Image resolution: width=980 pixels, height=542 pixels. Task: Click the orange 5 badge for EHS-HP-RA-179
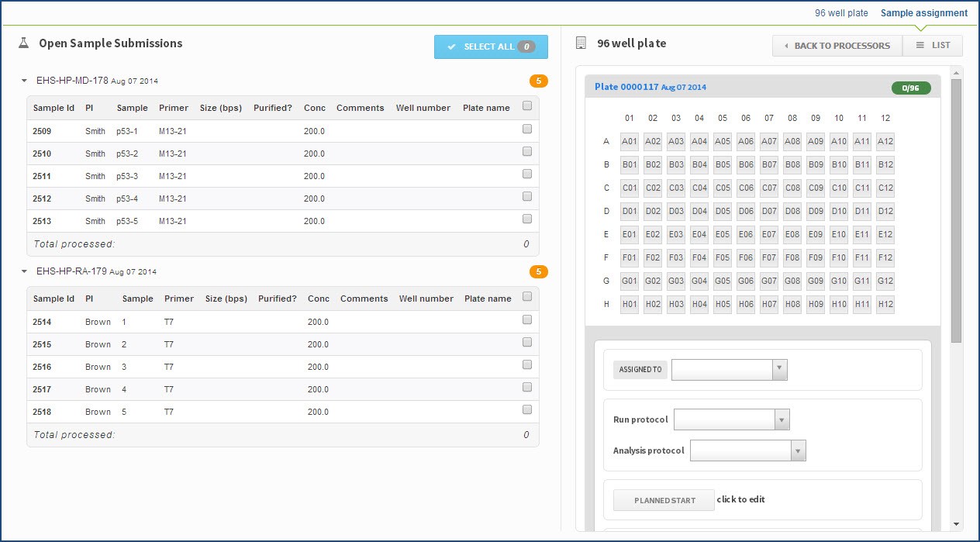point(538,271)
